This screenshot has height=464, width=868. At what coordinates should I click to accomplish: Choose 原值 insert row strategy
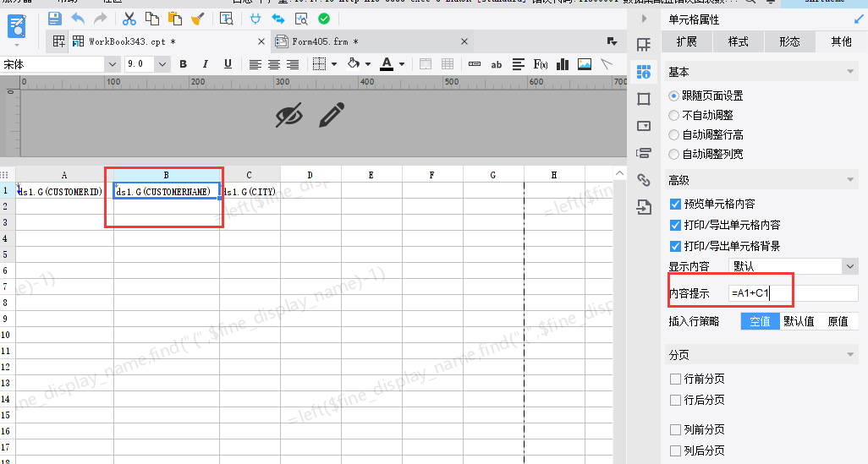point(838,321)
